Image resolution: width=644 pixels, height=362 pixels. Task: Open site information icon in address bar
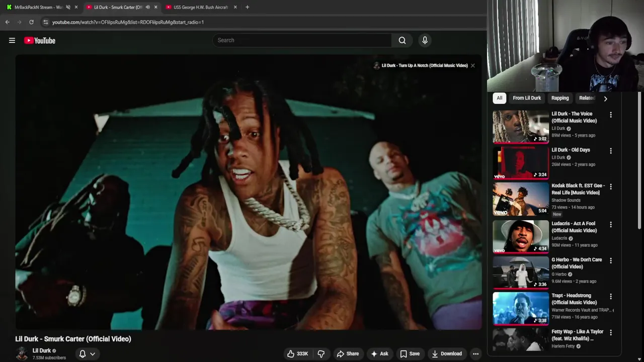click(x=46, y=22)
